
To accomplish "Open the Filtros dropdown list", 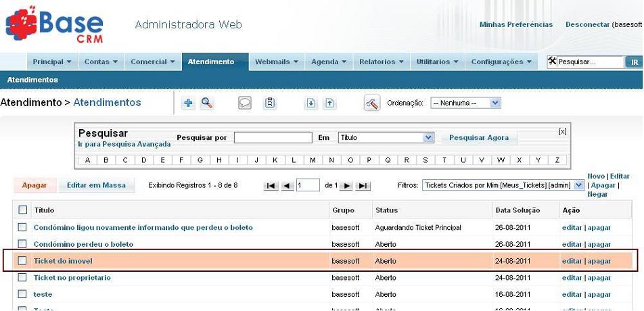I will pyautogui.click(x=578, y=185).
